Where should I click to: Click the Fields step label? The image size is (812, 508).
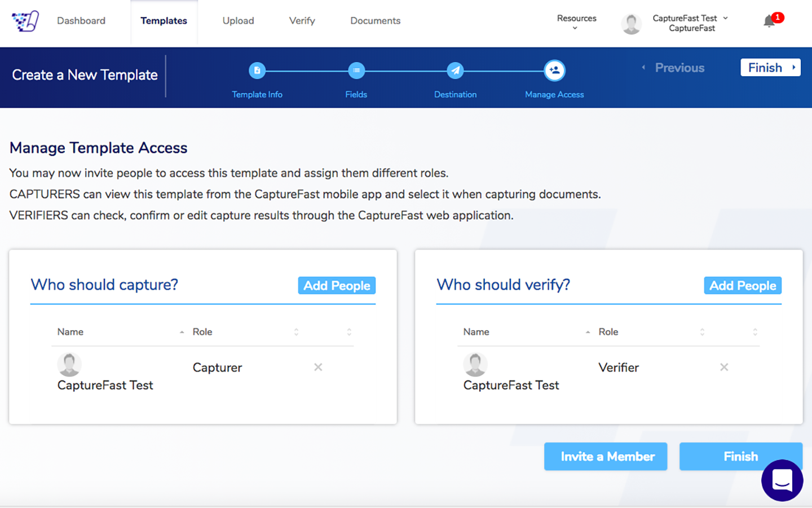356,95
